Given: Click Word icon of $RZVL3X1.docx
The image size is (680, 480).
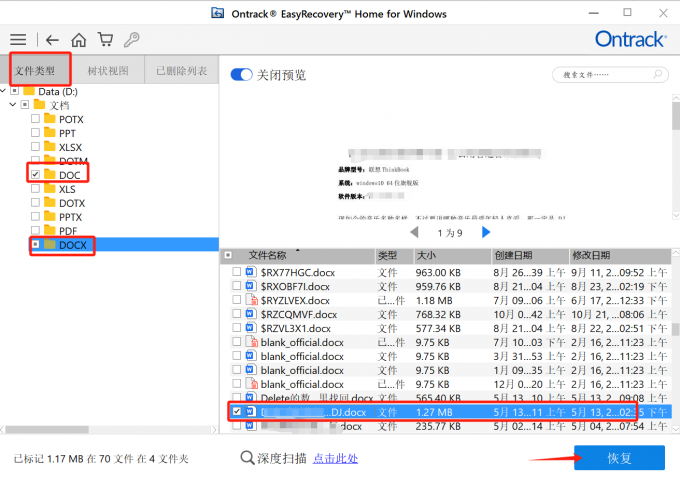Looking at the screenshot, I should [250, 327].
